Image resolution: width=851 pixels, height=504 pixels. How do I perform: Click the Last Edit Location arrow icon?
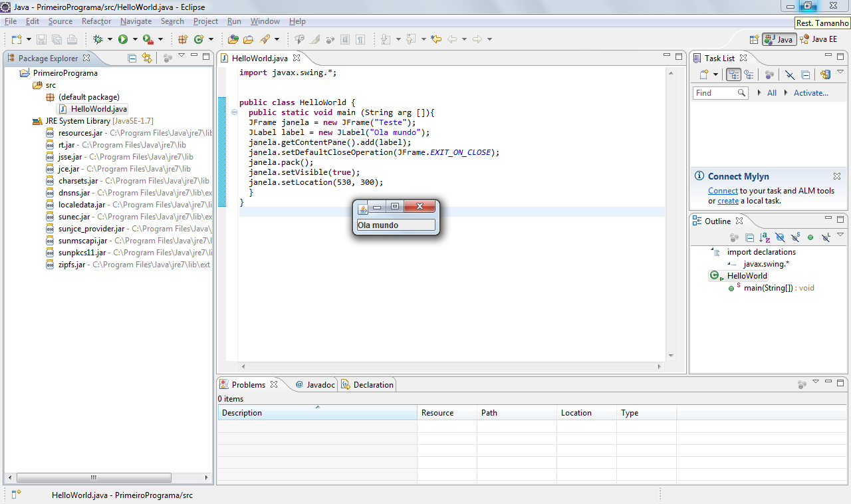coord(436,39)
